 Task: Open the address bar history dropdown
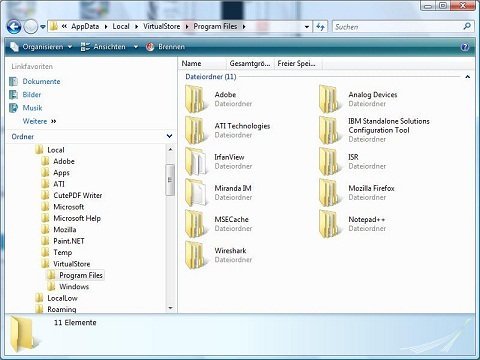pos(307,27)
